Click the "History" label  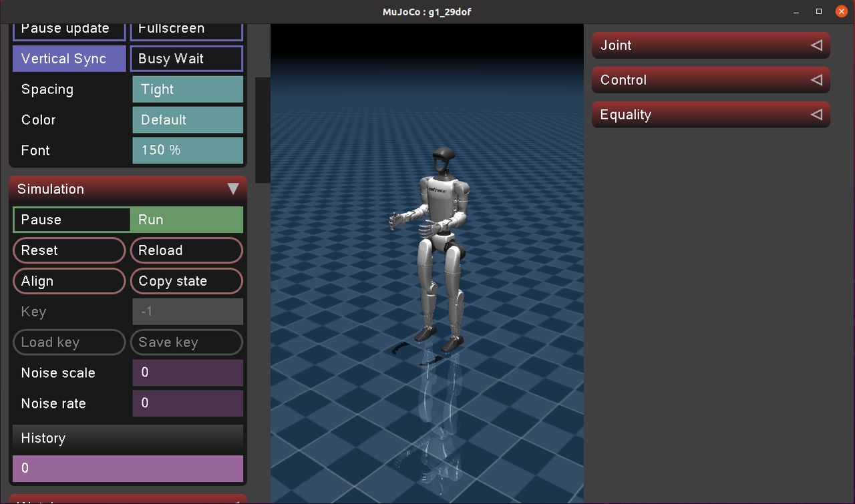click(x=43, y=438)
